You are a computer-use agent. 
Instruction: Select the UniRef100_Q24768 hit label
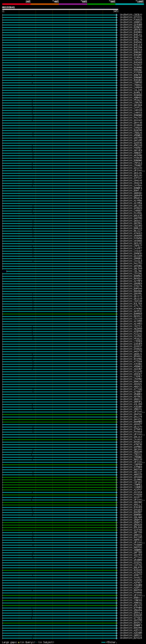131,530
